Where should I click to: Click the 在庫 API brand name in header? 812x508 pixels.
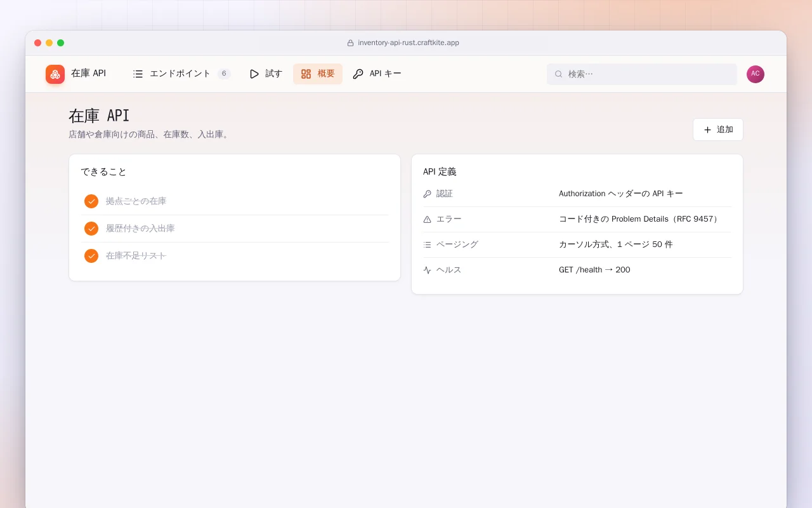point(89,74)
